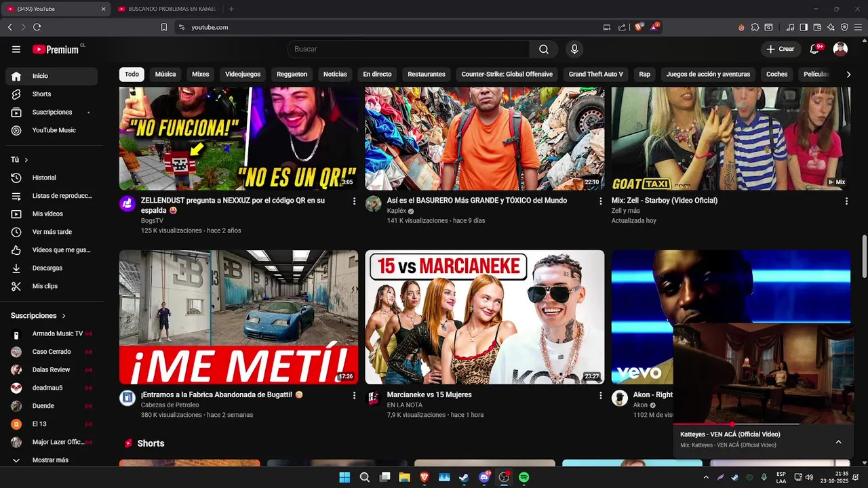Open the Dalas Review subscription

(52, 370)
